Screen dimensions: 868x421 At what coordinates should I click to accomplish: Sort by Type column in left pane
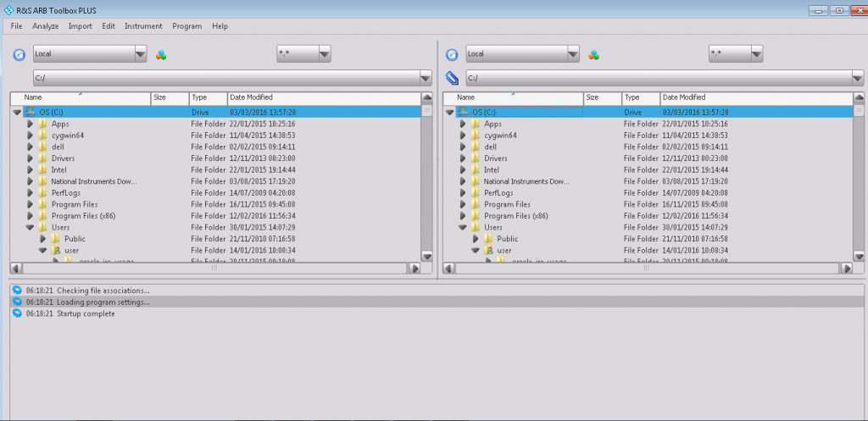click(209, 98)
